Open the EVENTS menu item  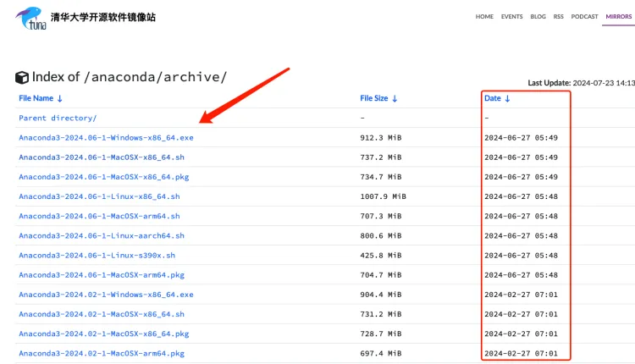512,17
